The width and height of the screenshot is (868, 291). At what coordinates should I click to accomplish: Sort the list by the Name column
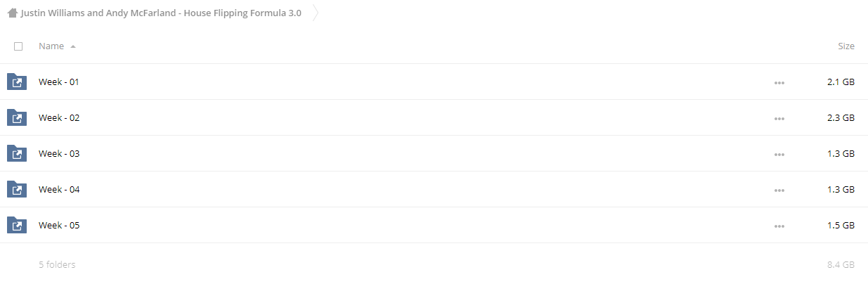(51, 46)
